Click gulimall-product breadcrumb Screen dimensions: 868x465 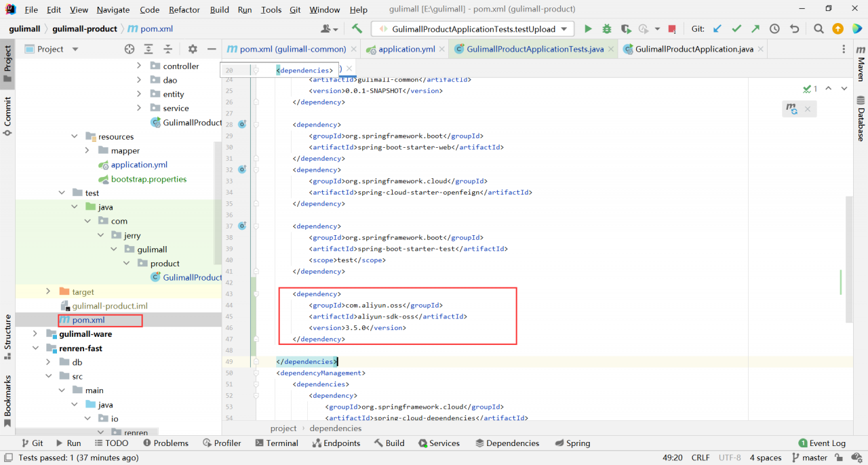85,29
